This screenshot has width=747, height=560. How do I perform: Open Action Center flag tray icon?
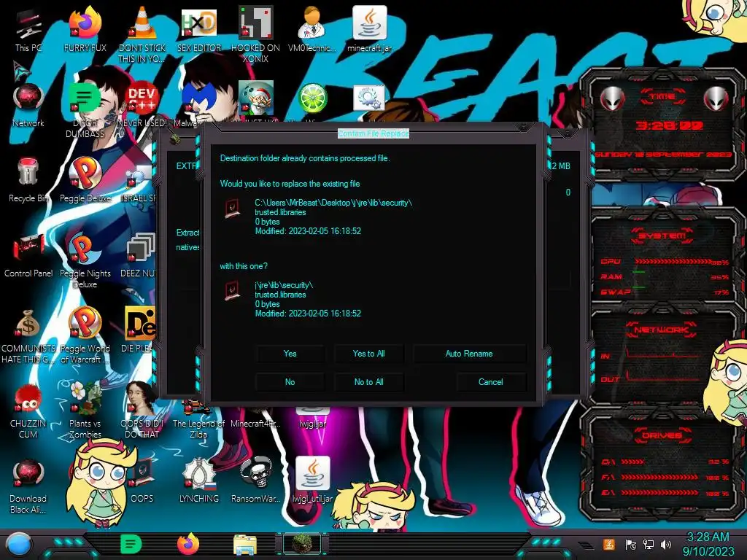pos(630,544)
